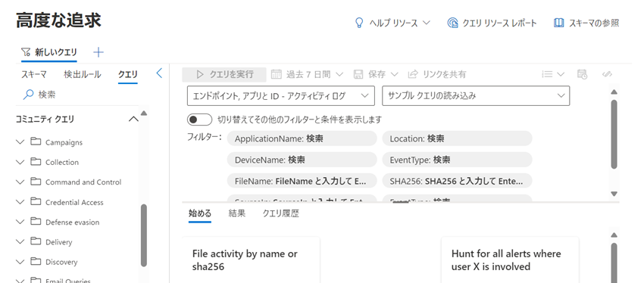Open the Hunt for all alerts card
The height and width of the screenshot is (283, 644).
point(510,260)
